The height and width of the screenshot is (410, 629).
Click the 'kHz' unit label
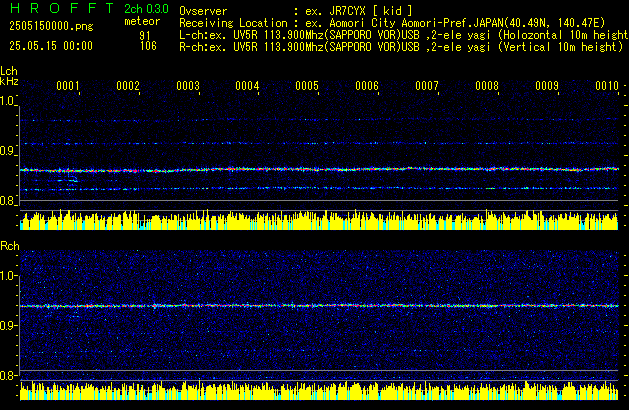click(x=9, y=81)
